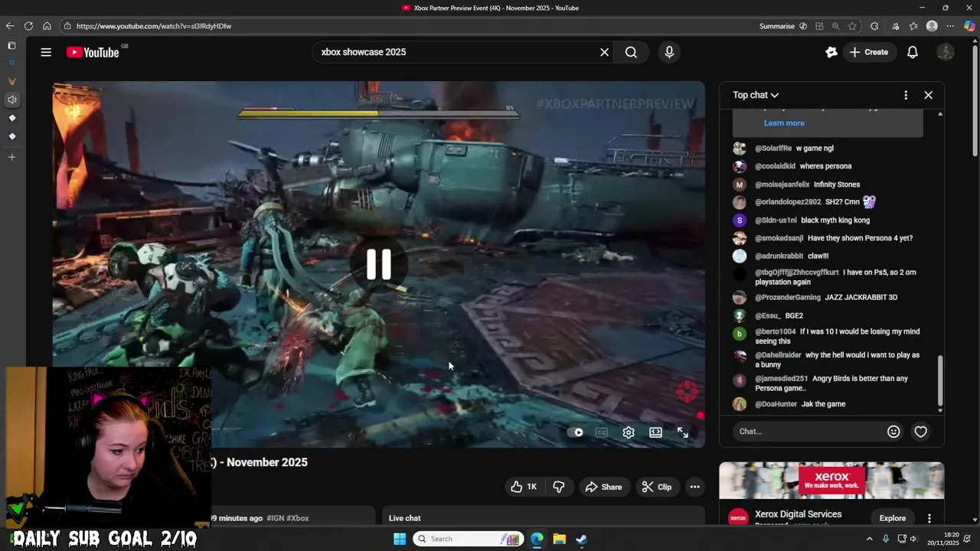Image resolution: width=980 pixels, height=551 pixels.
Task: Show hidden system tray icons chevron
Action: (869, 539)
